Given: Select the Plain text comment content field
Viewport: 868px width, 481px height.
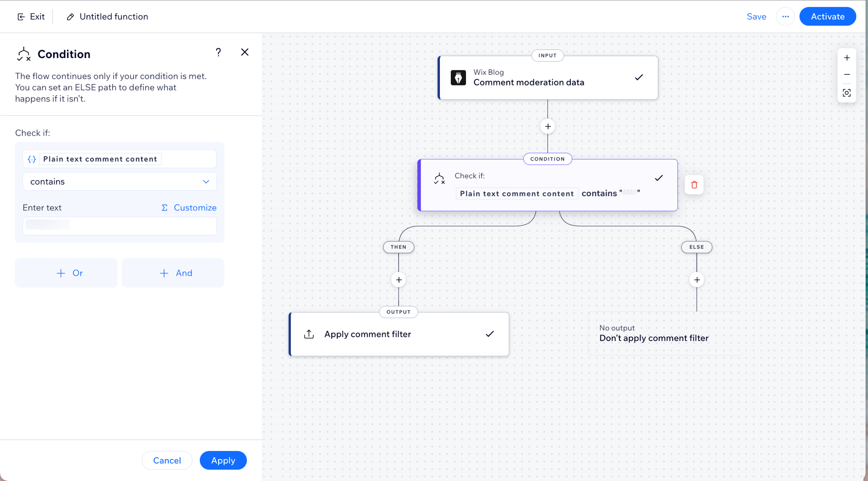Looking at the screenshot, I should 120,159.
